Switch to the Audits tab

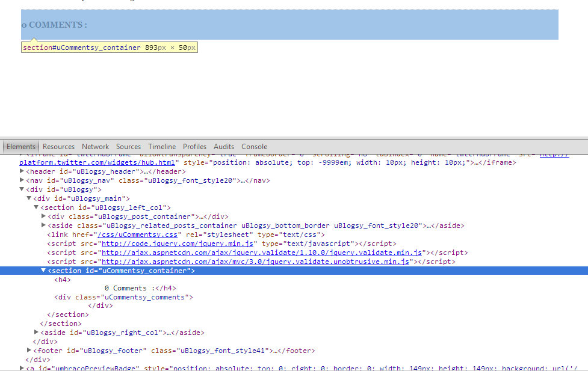(x=223, y=147)
